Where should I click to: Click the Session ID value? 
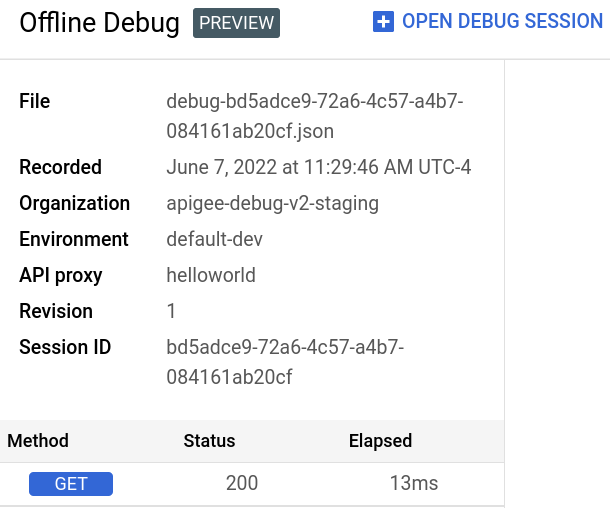tap(285, 362)
